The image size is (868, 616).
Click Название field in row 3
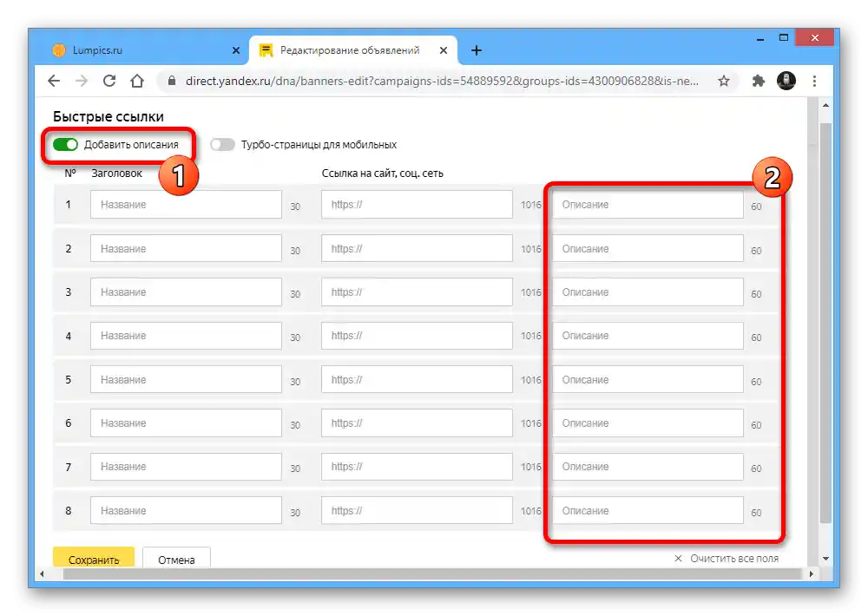[186, 292]
